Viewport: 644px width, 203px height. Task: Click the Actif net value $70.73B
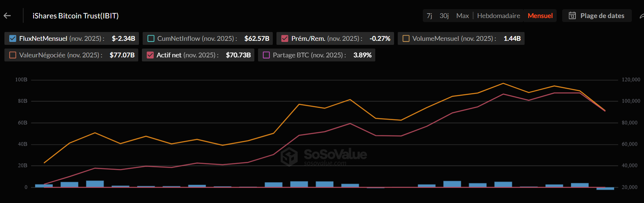tap(239, 55)
